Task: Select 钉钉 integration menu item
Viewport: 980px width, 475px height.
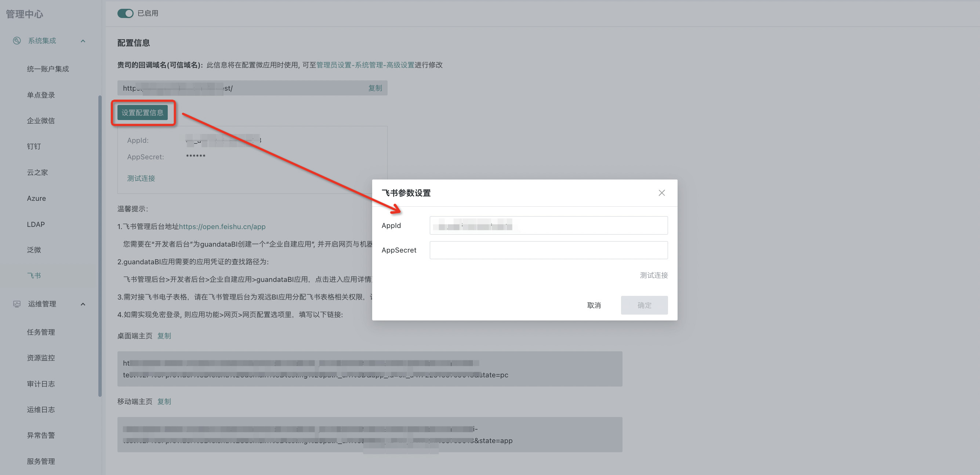Action: tap(34, 146)
